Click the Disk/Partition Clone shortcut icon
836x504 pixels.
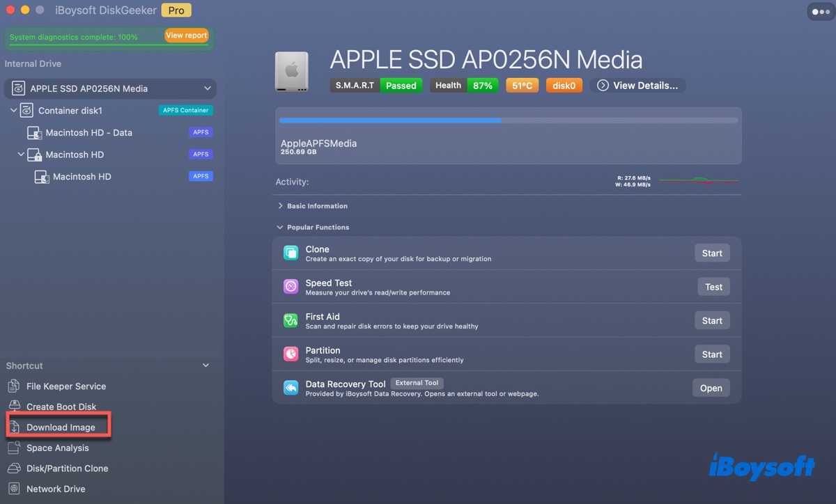(14, 468)
